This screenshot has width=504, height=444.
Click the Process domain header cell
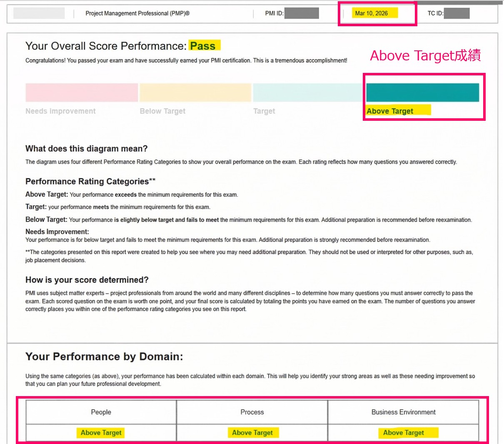coord(252,412)
